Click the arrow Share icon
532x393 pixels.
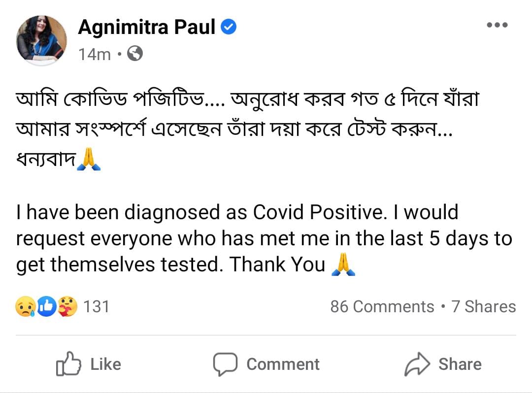(417, 364)
